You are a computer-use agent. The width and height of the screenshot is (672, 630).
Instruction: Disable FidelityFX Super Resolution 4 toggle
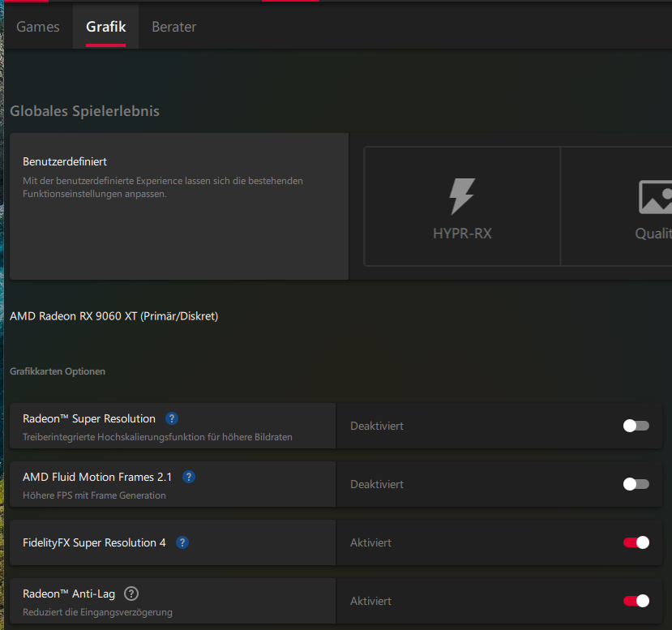click(x=636, y=542)
